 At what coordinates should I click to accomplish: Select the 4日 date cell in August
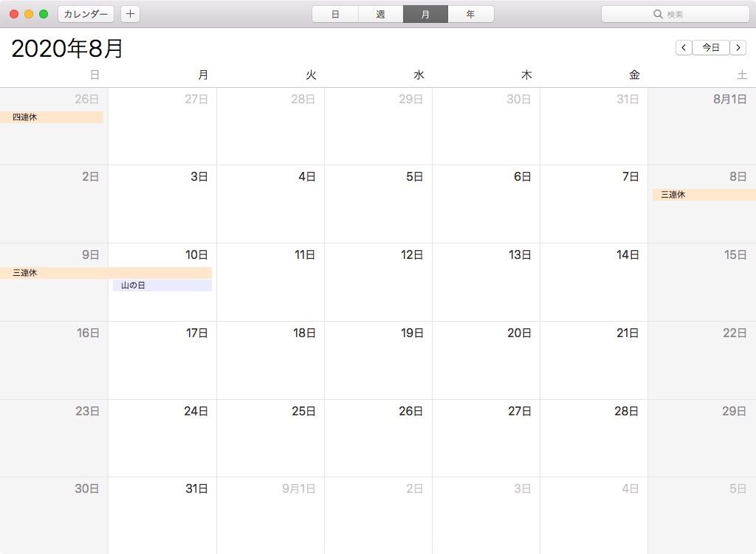270,204
